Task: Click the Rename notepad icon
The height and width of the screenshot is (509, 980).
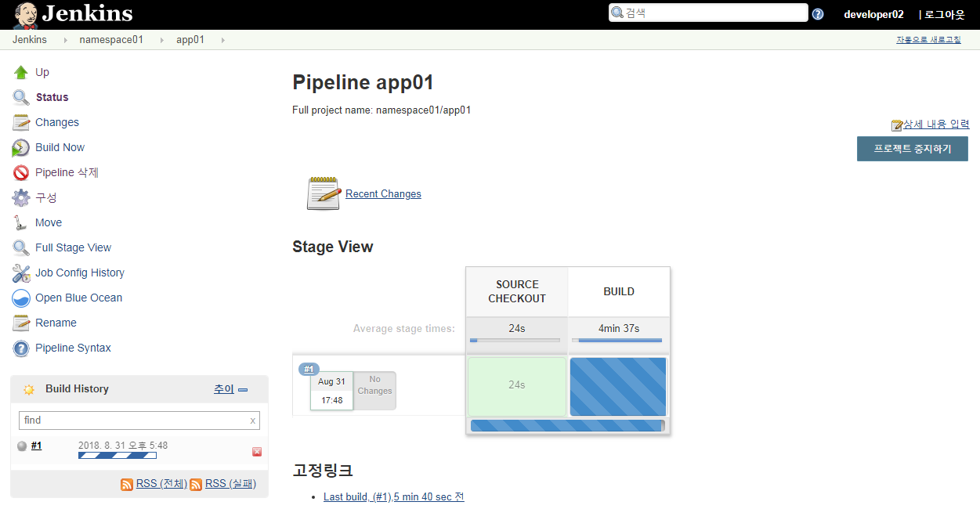Action: pyautogui.click(x=21, y=323)
